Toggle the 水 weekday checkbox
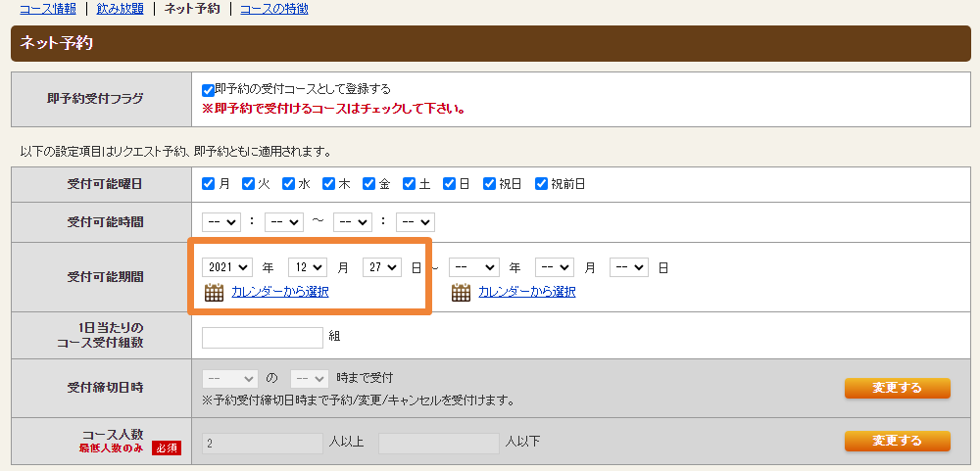 [x=288, y=184]
